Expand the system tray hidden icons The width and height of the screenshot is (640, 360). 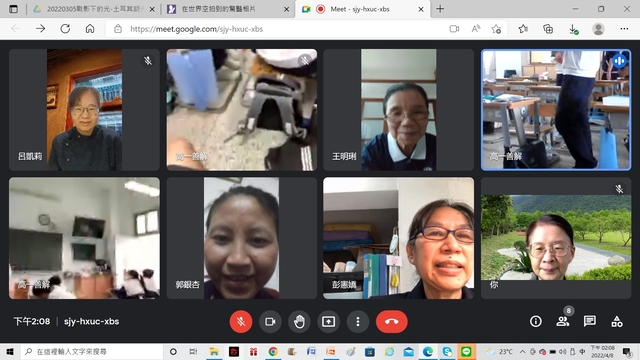click(x=522, y=351)
